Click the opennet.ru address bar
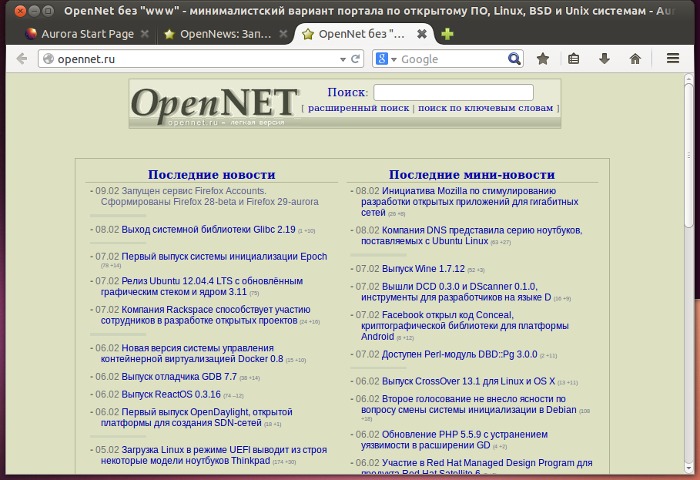Viewport: 700px width, 480px height. pos(190,59)
